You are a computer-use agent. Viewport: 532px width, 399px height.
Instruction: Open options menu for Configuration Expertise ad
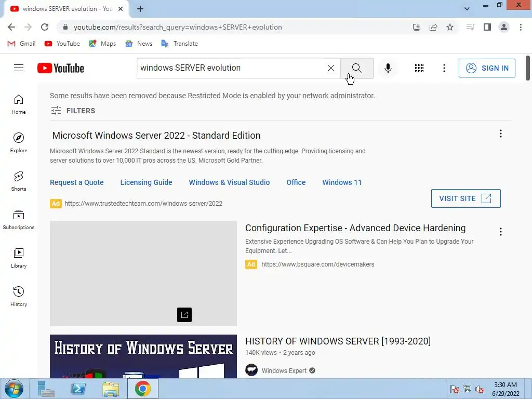[x=500, y=232]
